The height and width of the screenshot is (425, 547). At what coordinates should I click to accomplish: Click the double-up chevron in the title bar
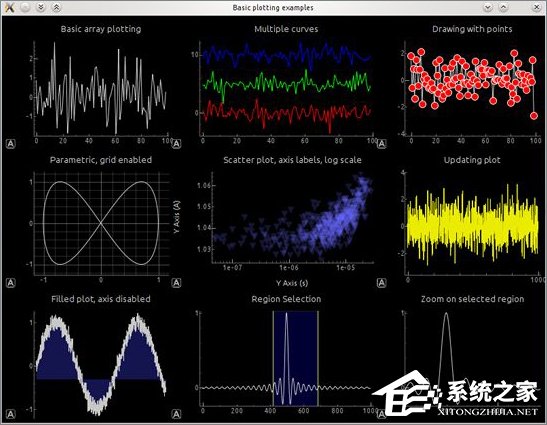56,7
